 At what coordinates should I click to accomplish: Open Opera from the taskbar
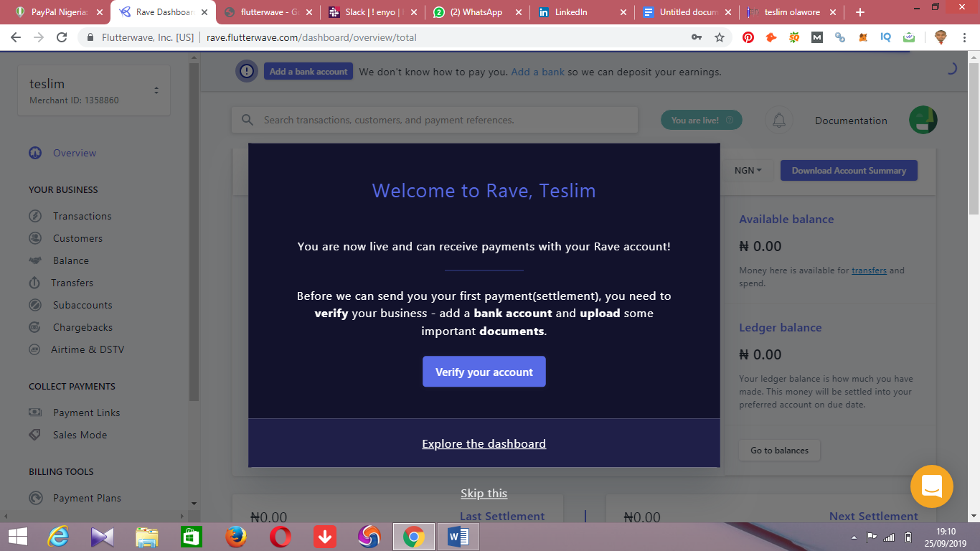coord(280,537)
